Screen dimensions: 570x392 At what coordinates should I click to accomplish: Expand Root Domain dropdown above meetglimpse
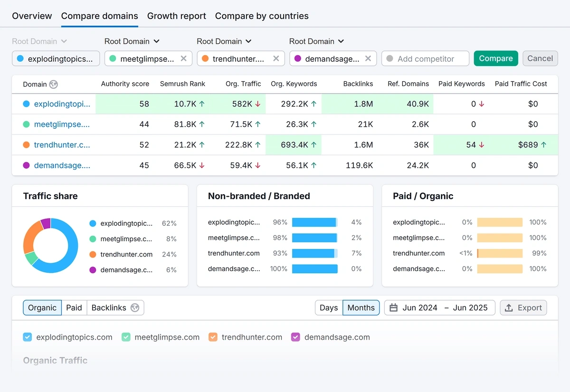132,41
